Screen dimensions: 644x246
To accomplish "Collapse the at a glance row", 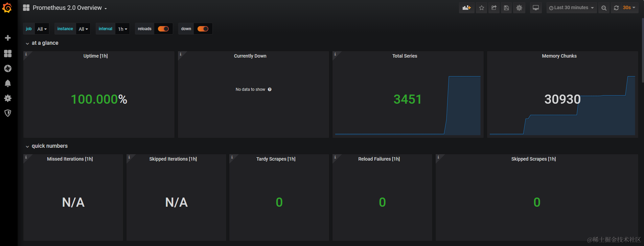I will (42, 43).
